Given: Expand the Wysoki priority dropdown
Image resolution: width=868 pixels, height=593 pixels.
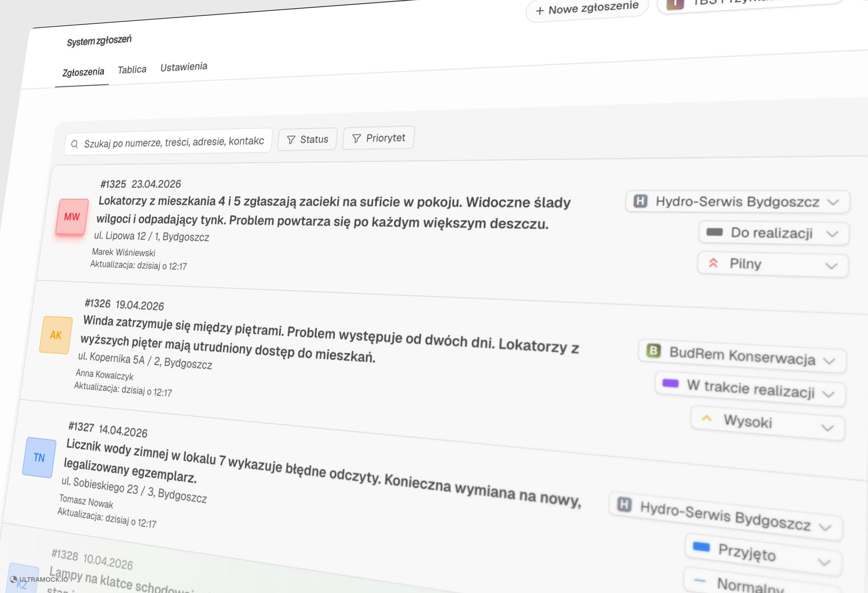Looking at the screenshot, I should tap(768, 423).
